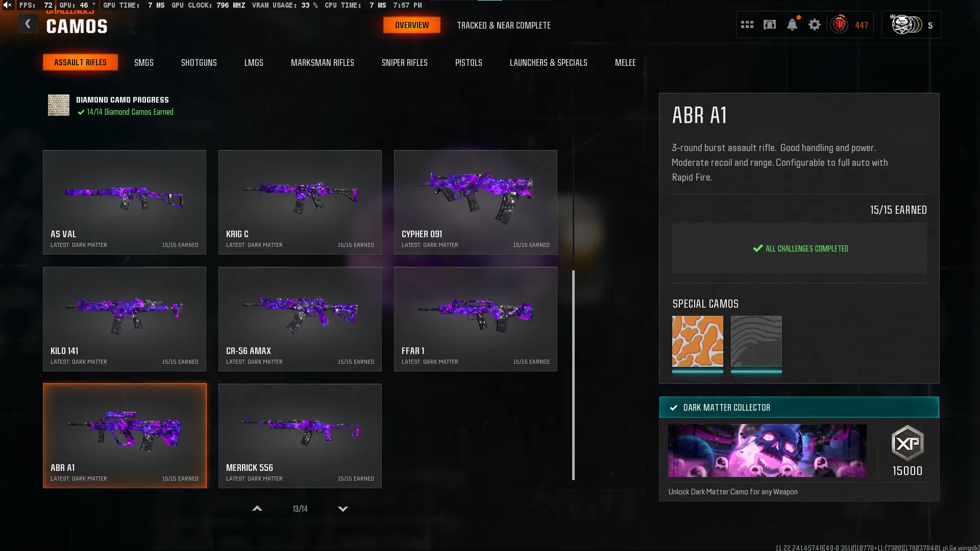The image size is (980, 551).
Task: Open the settings gear icon
Action: tap(815, 24)
